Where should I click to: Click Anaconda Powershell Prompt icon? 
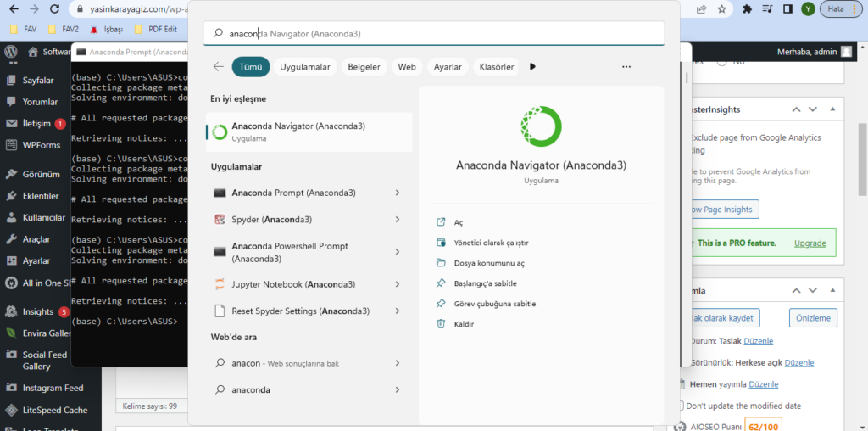220,252
